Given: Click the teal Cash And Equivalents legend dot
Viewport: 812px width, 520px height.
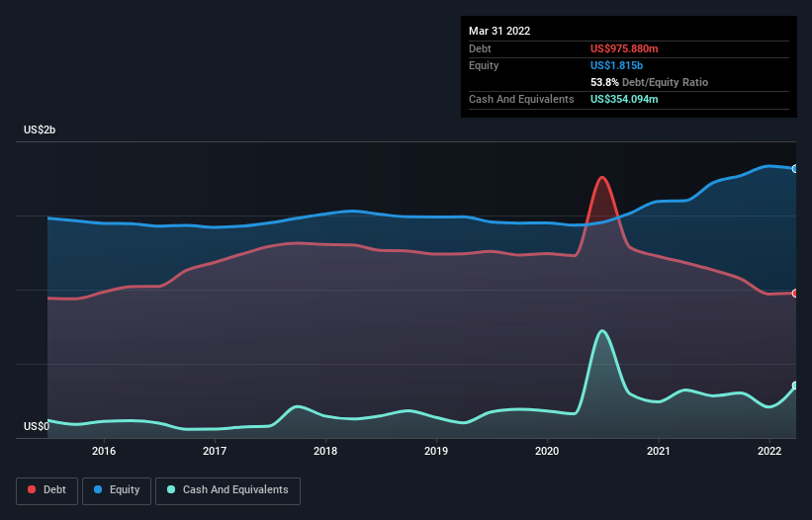Looking at the screenshot, I should (171, 489).
